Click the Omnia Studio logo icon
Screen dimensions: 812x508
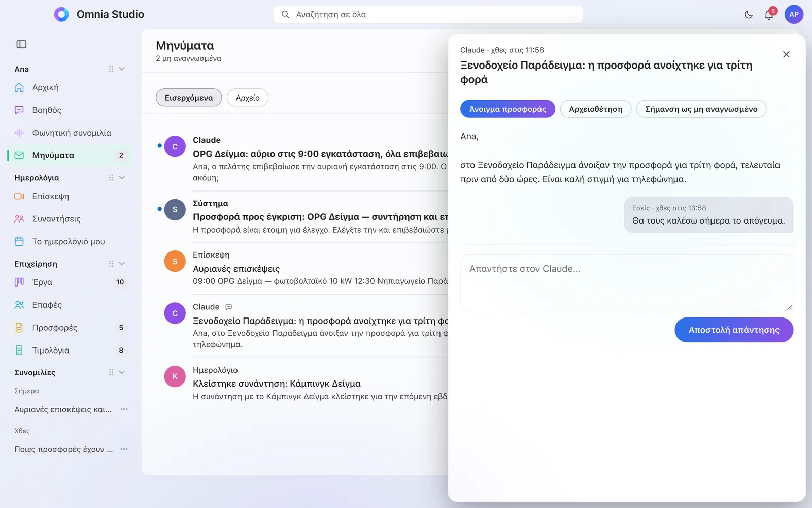point(61,14)
